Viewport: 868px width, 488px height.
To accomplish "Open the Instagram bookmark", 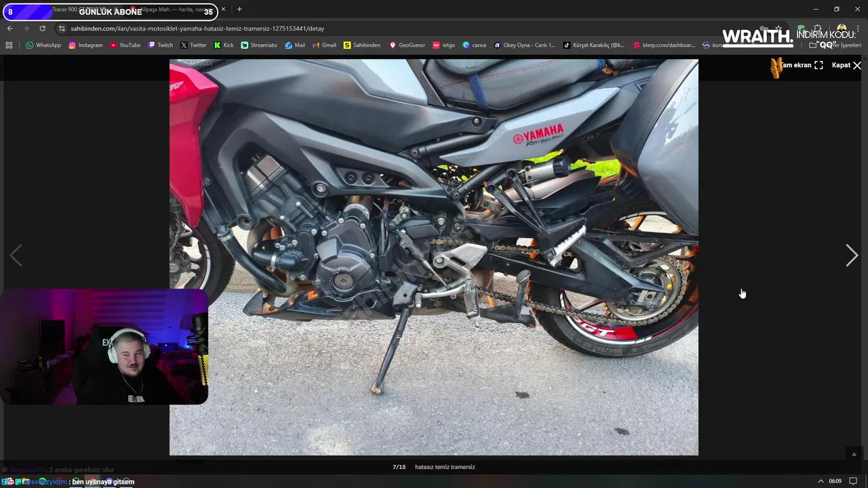I will (85, 45).
